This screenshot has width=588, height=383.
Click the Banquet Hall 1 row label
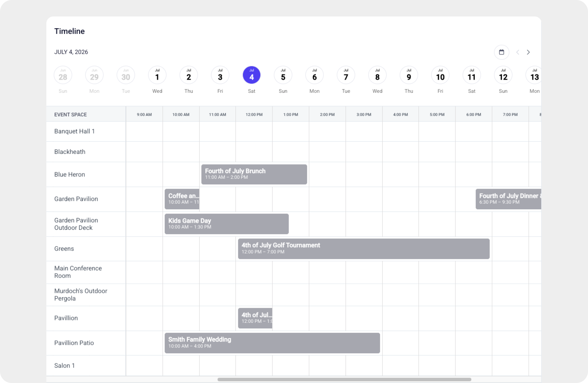(74, 131)
